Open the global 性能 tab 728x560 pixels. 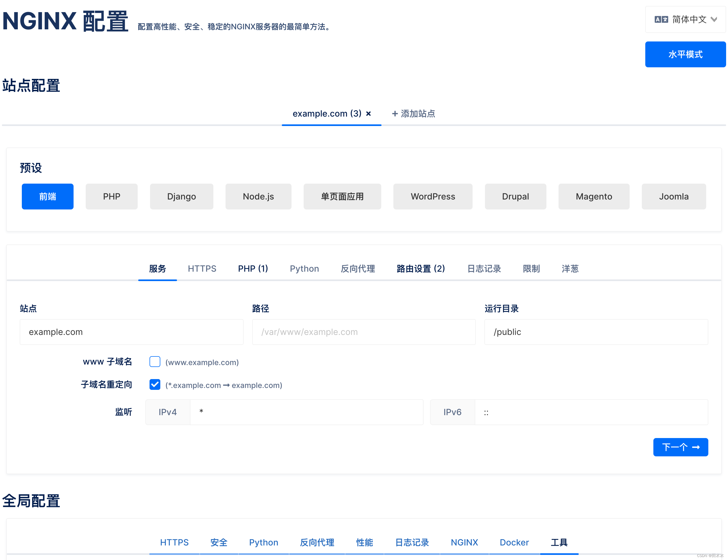[365, 543]
